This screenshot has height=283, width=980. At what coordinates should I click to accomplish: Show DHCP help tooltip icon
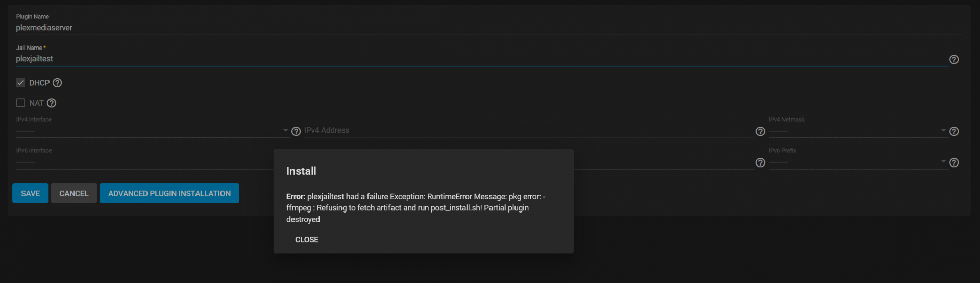click(57, 83)
